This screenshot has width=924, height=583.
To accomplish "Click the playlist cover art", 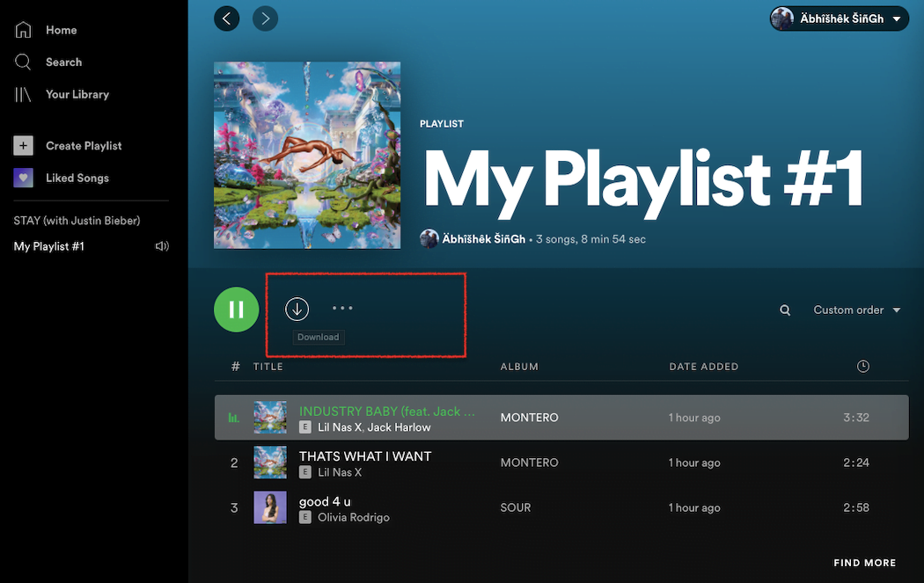I will click(x=307, y=155).
